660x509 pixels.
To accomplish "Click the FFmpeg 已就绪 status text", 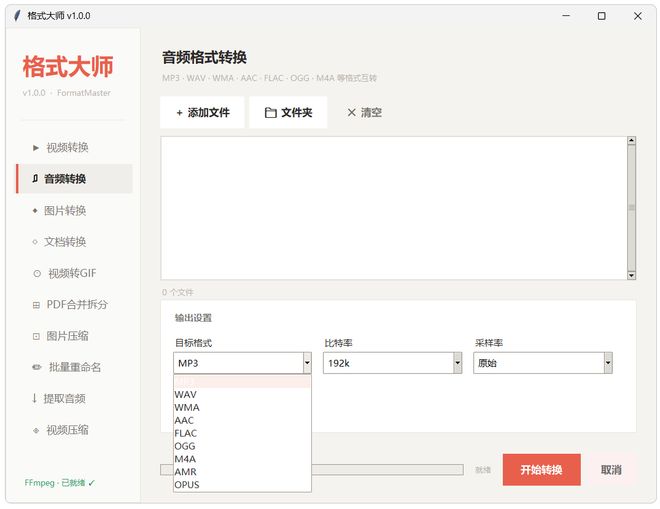I will pos(59,483).
